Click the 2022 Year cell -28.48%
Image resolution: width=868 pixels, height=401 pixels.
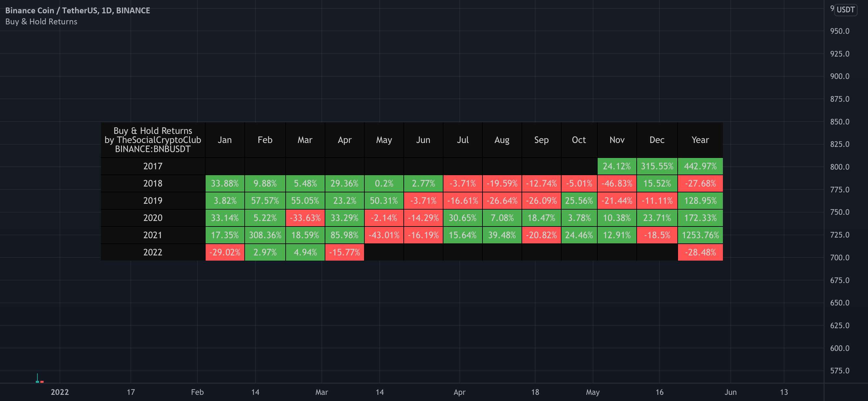tap(700, 252)
